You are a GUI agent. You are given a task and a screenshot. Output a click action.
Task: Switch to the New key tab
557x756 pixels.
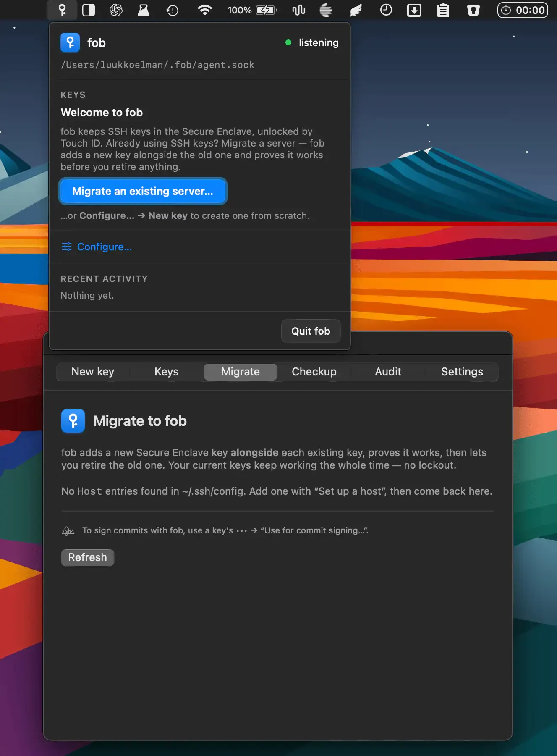click(x=93, y=372)
